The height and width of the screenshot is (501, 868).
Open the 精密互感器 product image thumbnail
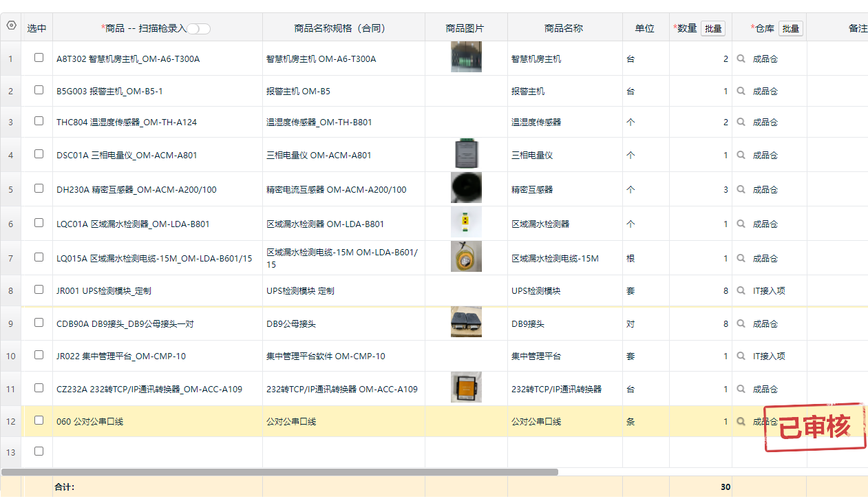point(466,188)
